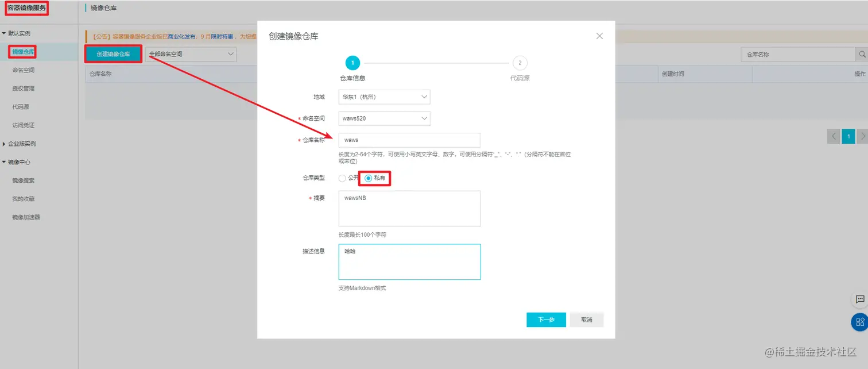This screenshot has height=369, width=868.
Task: Open 镜像搜索 in the sidebar
Action: click(24, 180)
